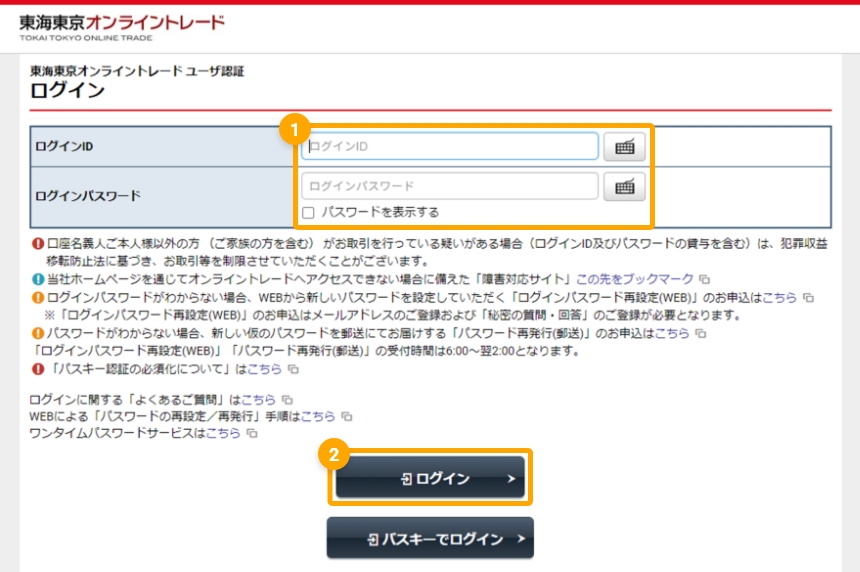Image resolution: width=860 pixels, height=572 pixels.
Task: Click external-link icon after 再設定／再発行 手順 こちら
Action: click(347, 417)
